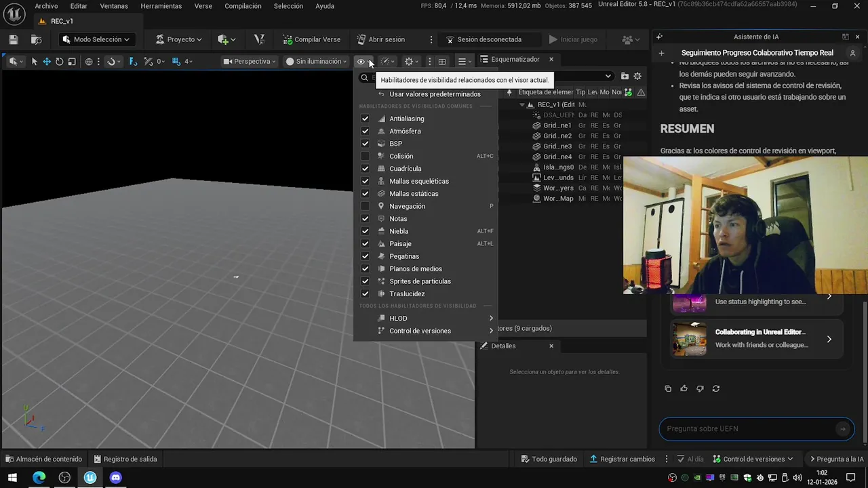868x488 pixels.
Task: Regenerate the AI assistant response
Action: pyautogui.click(x=715, y=388)
